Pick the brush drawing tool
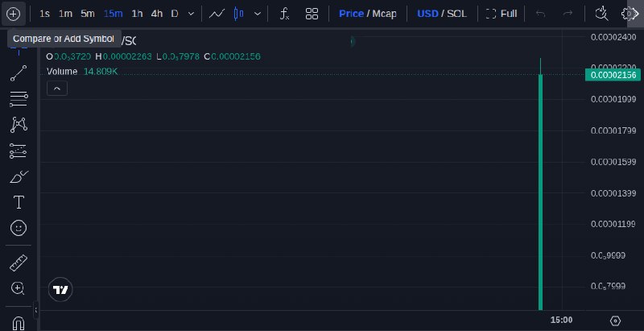The width and height of the screenshot is (644, 331). click(x=19, y=177)
